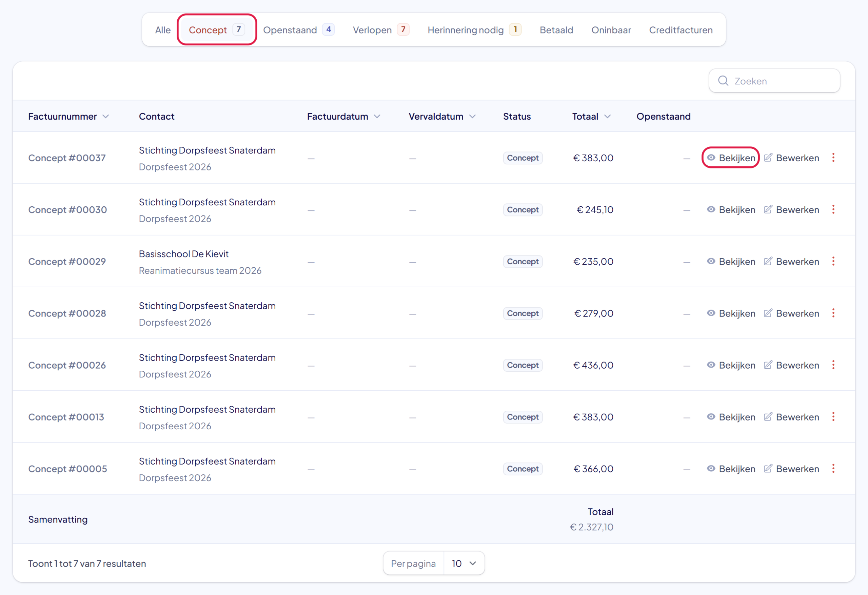Select the Concept tab
Screen dimensions: 868x595
pos(217,30)
